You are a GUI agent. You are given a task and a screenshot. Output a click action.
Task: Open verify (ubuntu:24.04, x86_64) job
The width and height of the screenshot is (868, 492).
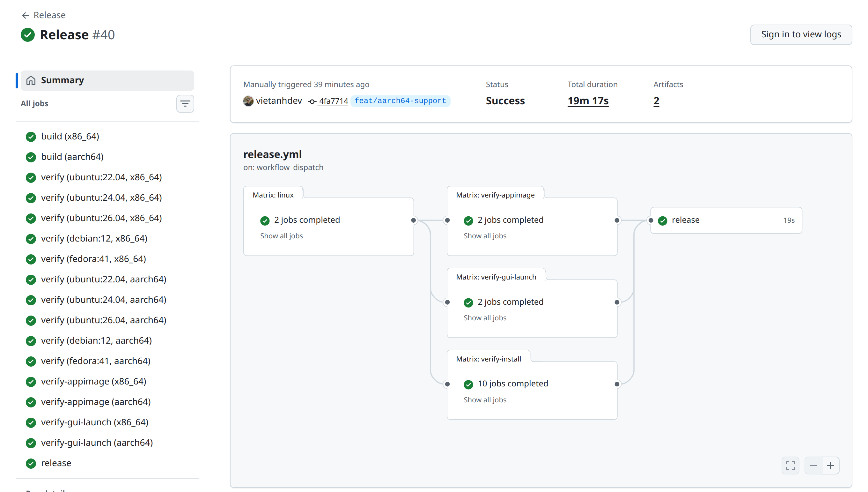click(x=107, y=198)
